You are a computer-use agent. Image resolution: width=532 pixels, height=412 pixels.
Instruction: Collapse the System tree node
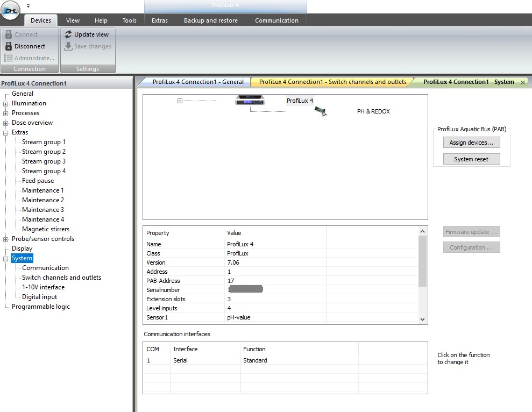[x=5, y=259]
